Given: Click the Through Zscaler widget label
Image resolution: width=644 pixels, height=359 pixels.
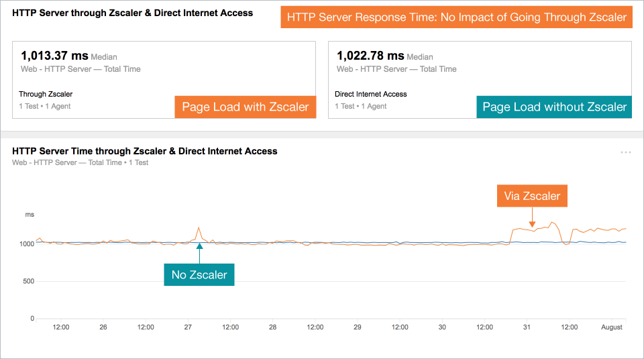Looking at the screenshot, I should (x=46, y=94).
